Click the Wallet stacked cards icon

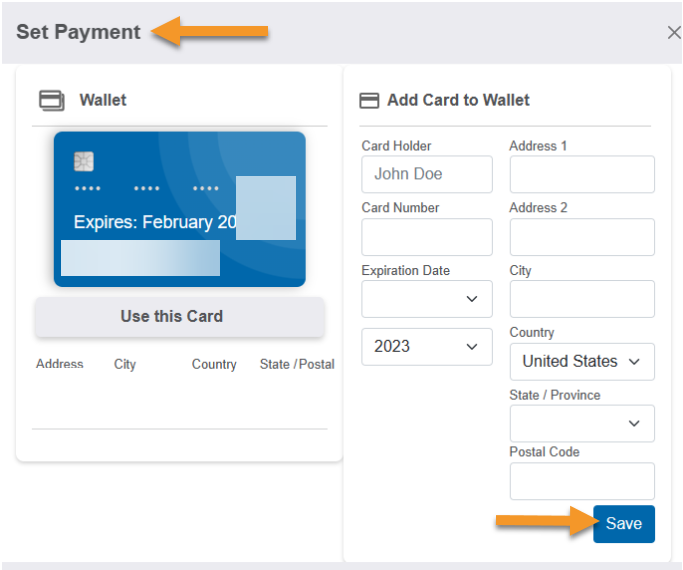(x=52, y=101)
